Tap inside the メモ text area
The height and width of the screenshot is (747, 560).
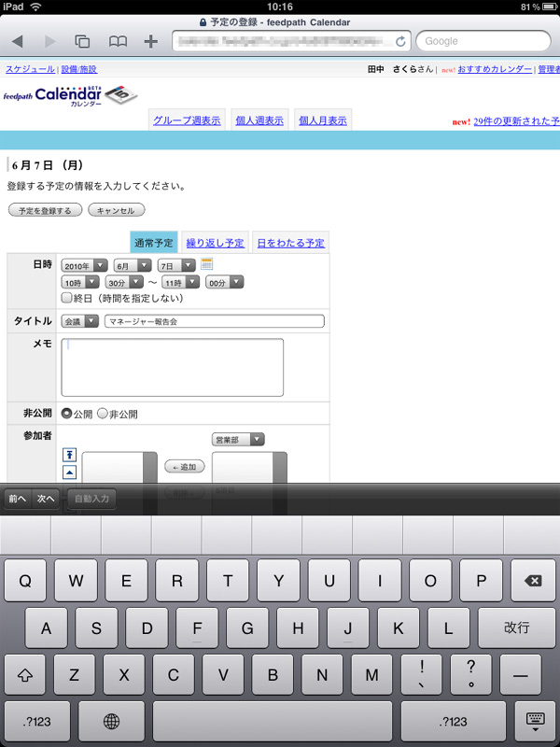pyautogui.click(x=173, y=367)
